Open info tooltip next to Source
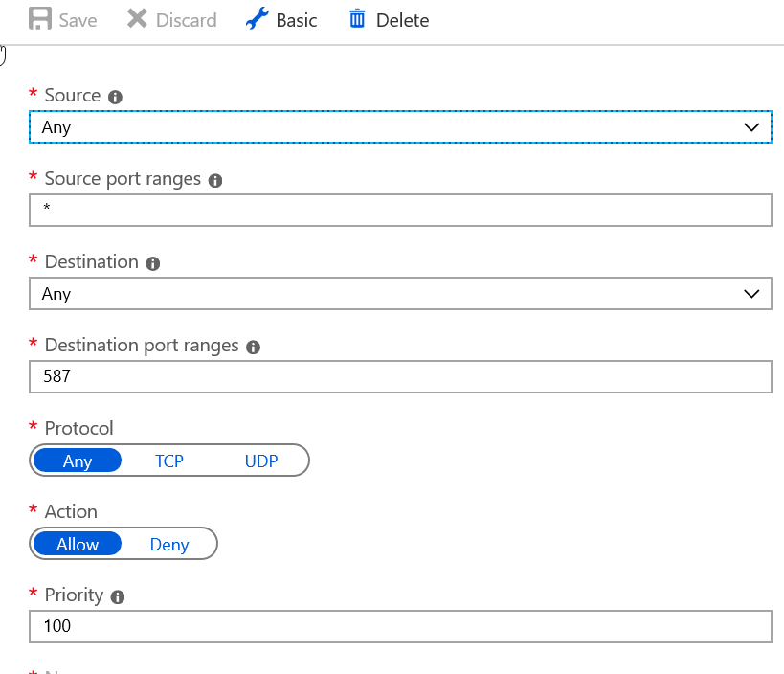This screenshot has width=784, height=674. click(x=116, y=97)
